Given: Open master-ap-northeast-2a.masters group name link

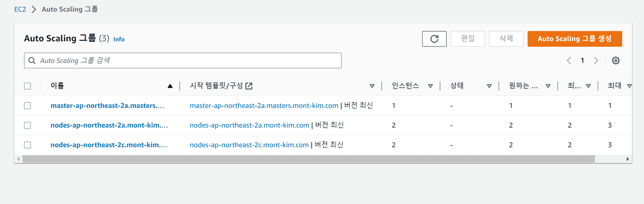Looking at the screenshot, I should point(107,106).
